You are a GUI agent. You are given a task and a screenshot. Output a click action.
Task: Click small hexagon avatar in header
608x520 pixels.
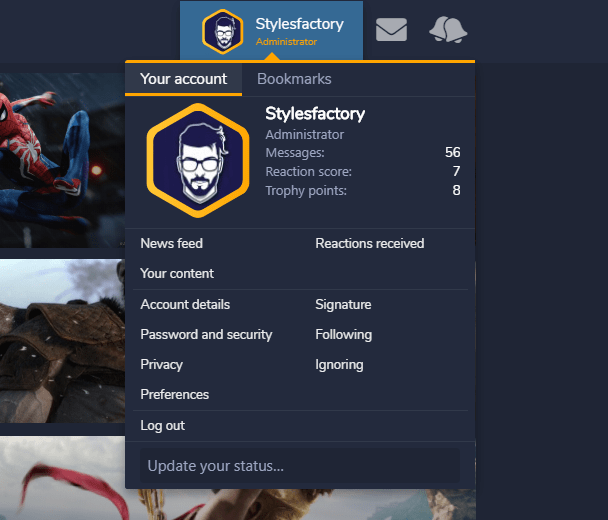[222, 31]
